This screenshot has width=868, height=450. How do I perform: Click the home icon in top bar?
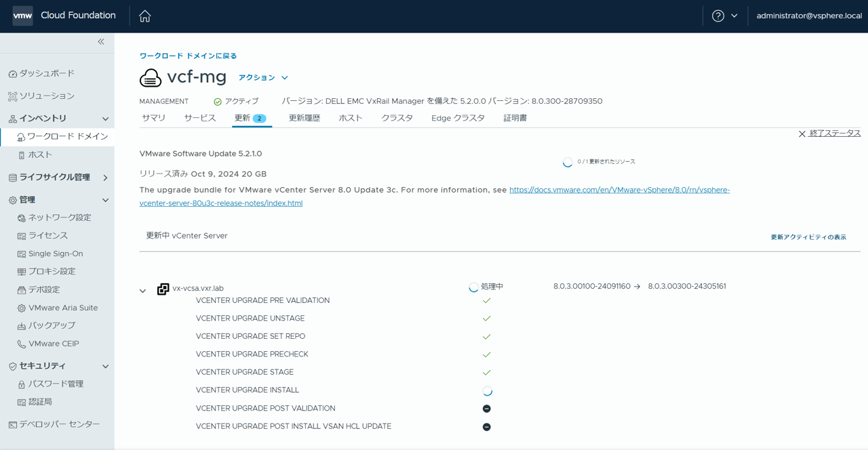pyautogui.click(x=144, y=16)
